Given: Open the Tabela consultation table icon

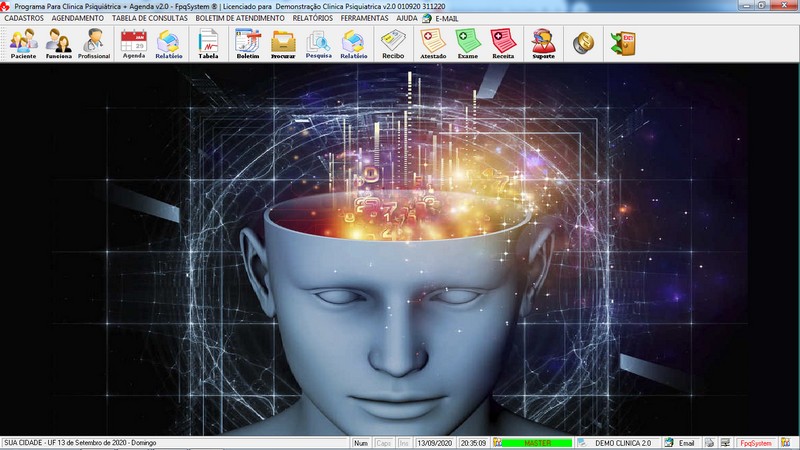Looking at the screenshot, I should tap(208, 43).
